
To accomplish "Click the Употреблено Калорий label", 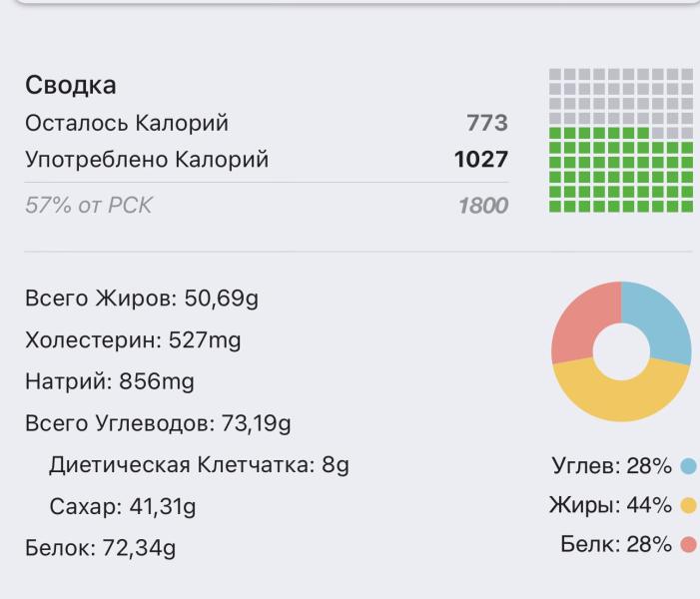I will pos(147,160).
